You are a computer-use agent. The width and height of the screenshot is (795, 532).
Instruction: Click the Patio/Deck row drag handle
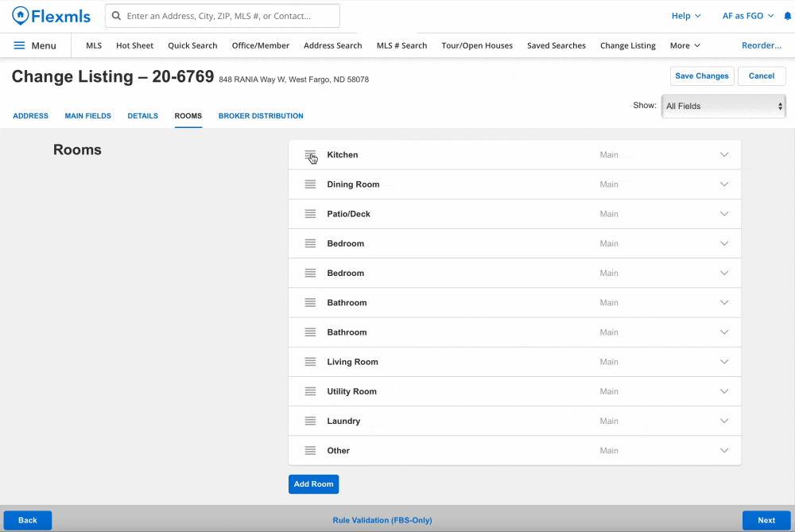310,214
